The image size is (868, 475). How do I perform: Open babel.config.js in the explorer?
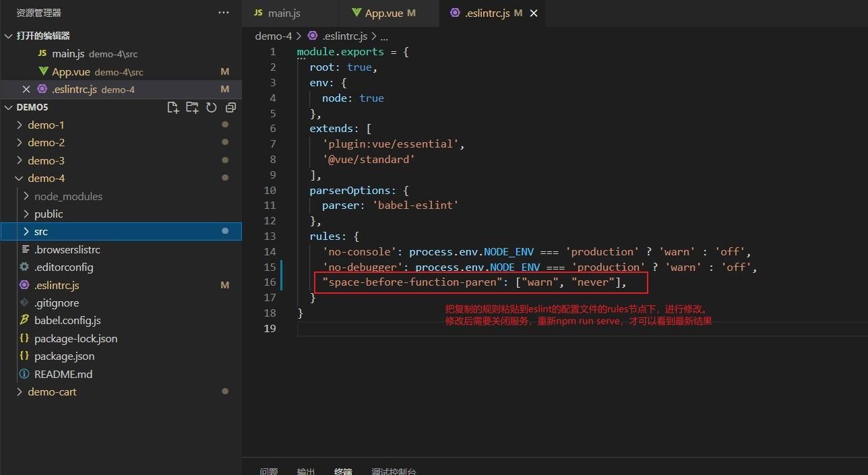tap(67, 320)
